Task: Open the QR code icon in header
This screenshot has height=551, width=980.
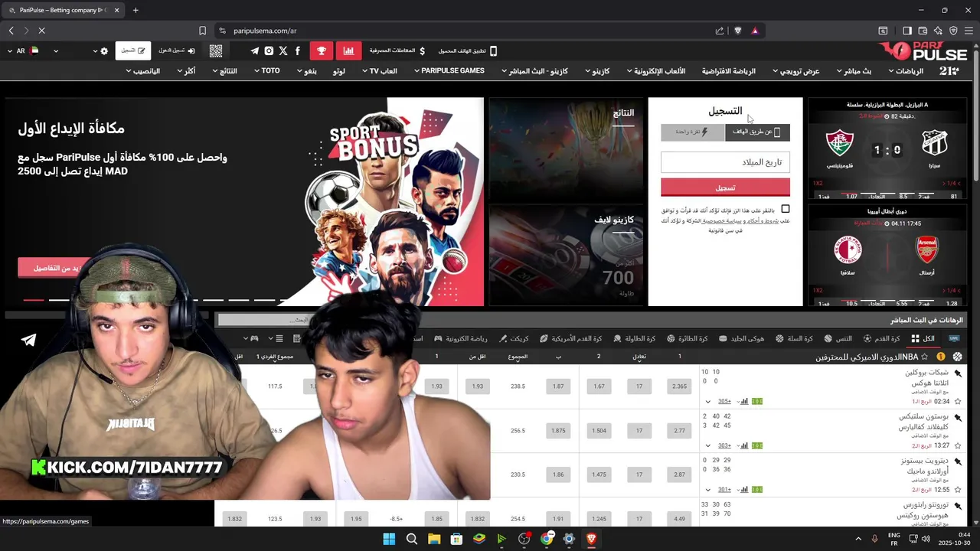Action: (216, 51)
